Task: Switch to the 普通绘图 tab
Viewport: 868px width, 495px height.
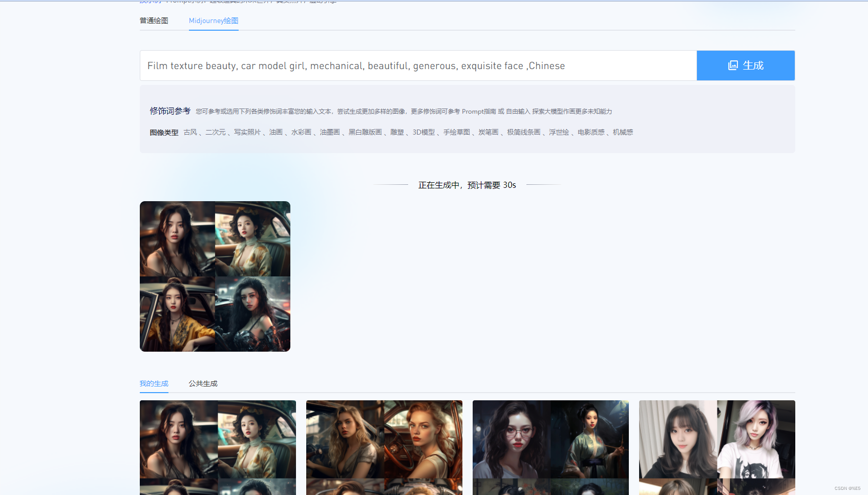Action: coord(154,20)
